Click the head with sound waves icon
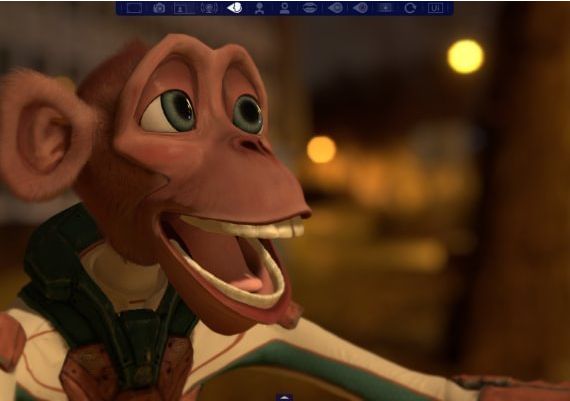Screen dimensions: 570x401 click(209, 8)
